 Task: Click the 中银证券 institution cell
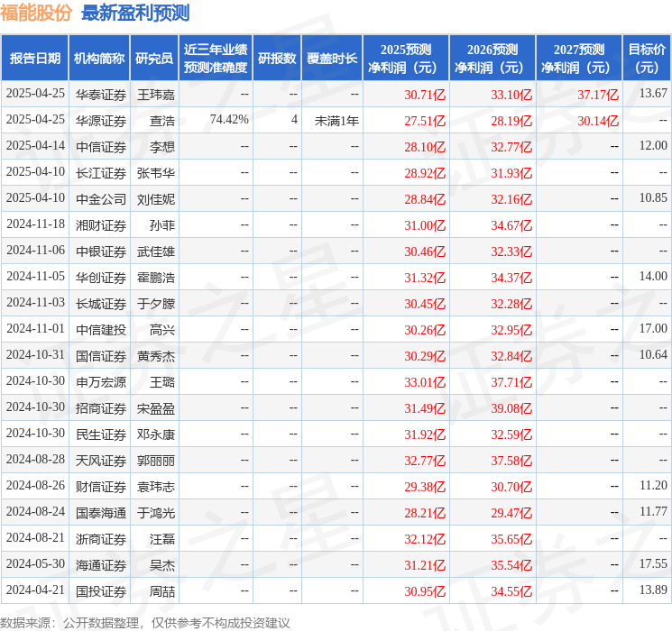tap(101, 251)
